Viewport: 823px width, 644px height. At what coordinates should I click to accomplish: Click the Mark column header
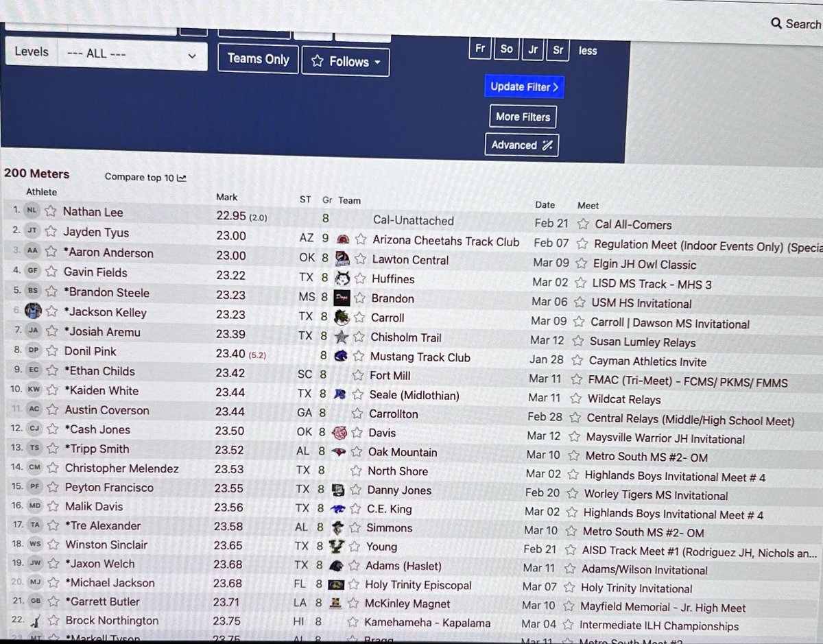click(x=226, y=196)
